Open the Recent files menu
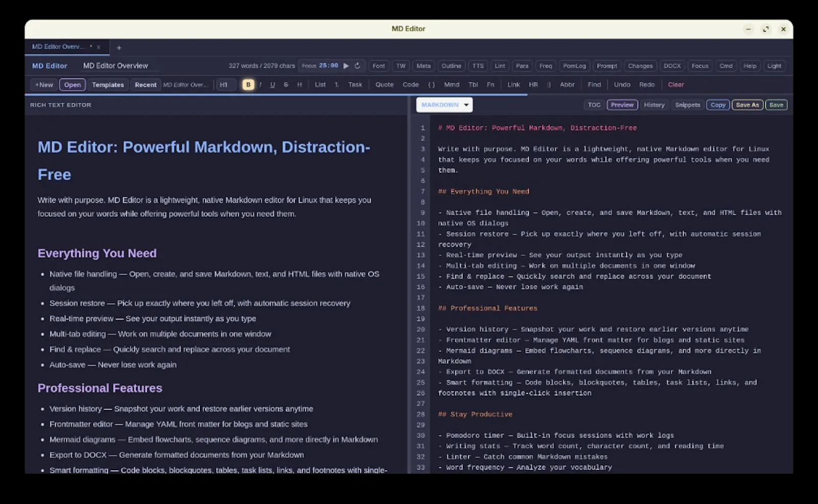This screenshot has width=818, height=504. click(146, 85)
